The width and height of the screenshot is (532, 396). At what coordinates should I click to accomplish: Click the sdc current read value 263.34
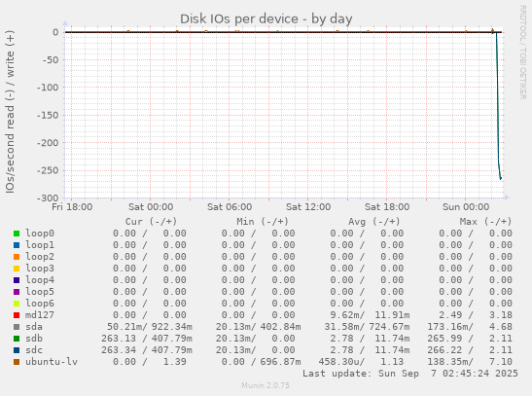pyautogui.click(x=119, y=350)
